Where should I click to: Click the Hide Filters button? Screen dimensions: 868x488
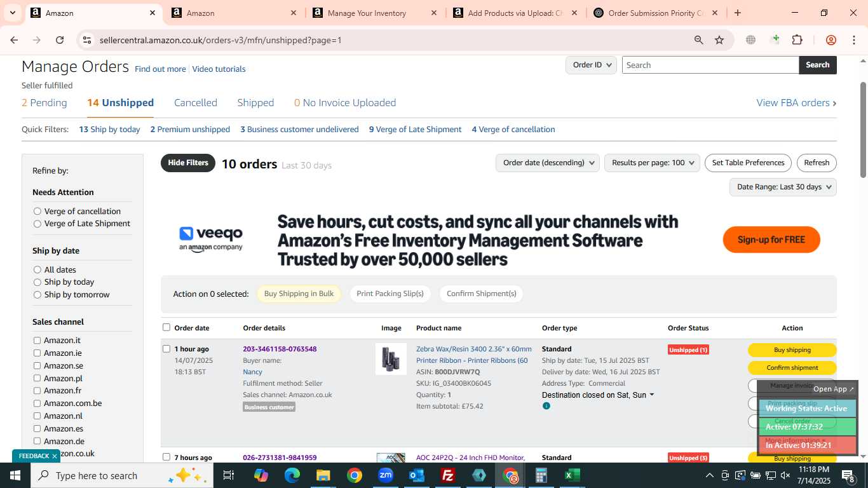click(188, 163)
